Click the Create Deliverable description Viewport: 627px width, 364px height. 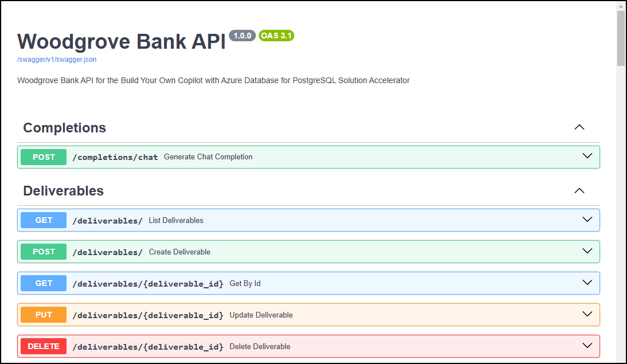[180, 252]
